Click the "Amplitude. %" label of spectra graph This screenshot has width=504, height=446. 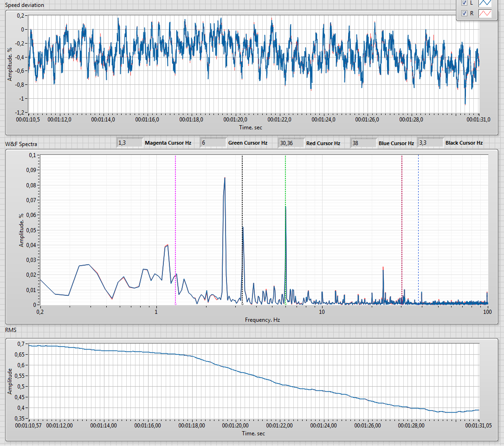(x=21, y=230)
